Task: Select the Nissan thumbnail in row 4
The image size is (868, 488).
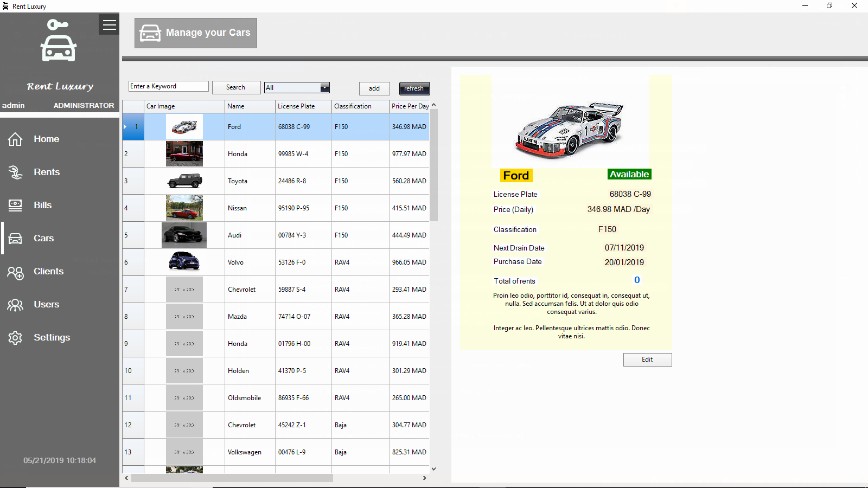Action: (184, 208)
